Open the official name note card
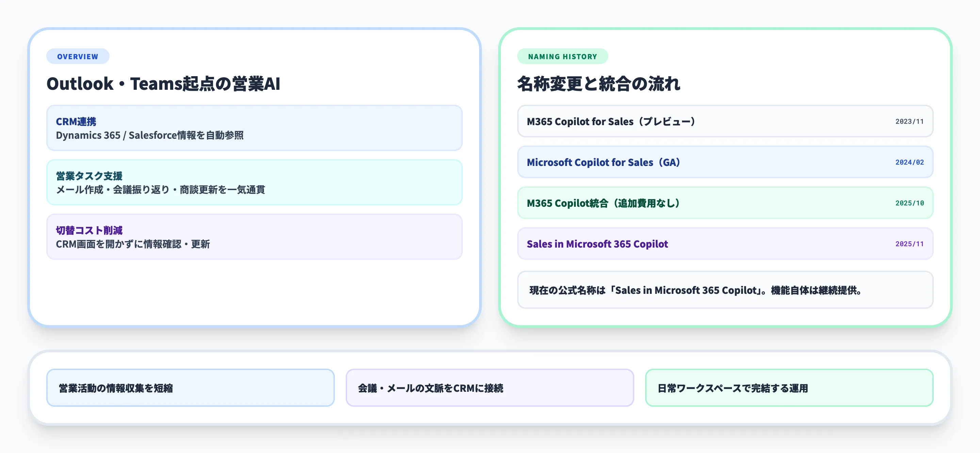This screenshot has width=980, height=453. click(x=724, y=290)
